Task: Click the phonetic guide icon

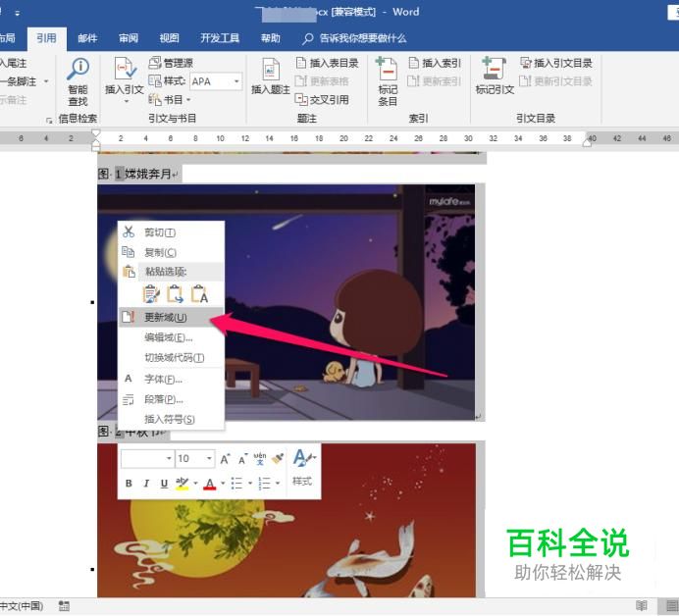Action: click(x=260, y=459)
